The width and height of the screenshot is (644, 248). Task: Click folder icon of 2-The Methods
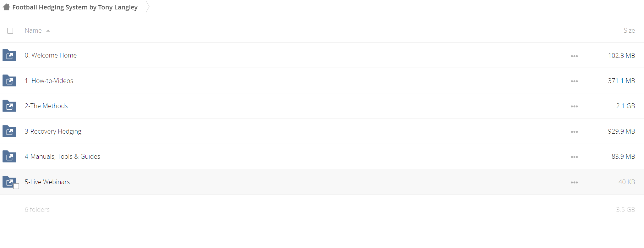(9, 106)
